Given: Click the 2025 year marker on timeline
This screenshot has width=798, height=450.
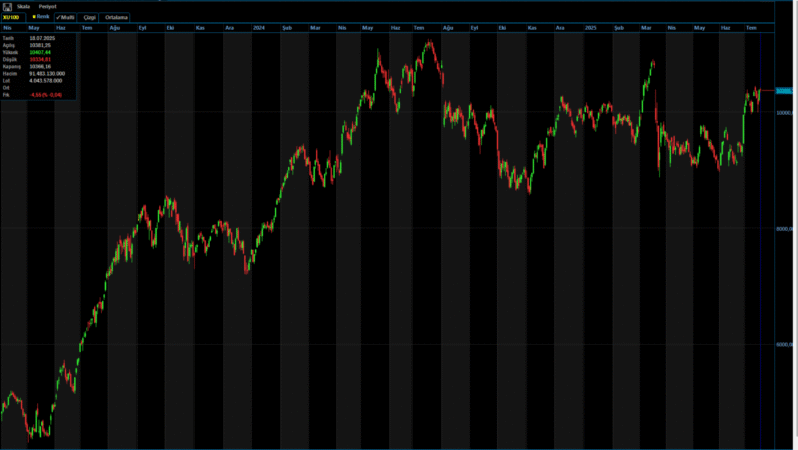Looking at the screenshot, I should (x=591, y=28).
